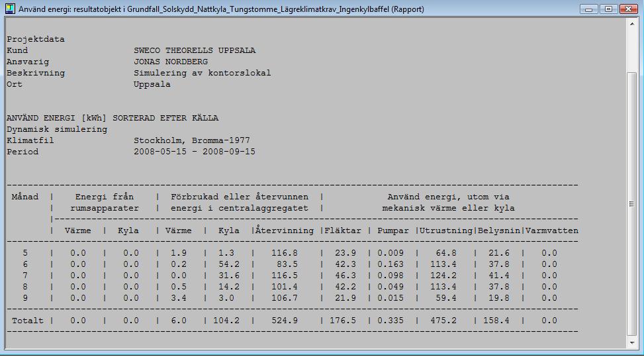Viewport: 644px width, 357px height.
Task: Click the text 'Projektdata'
Action: [35, 40]
